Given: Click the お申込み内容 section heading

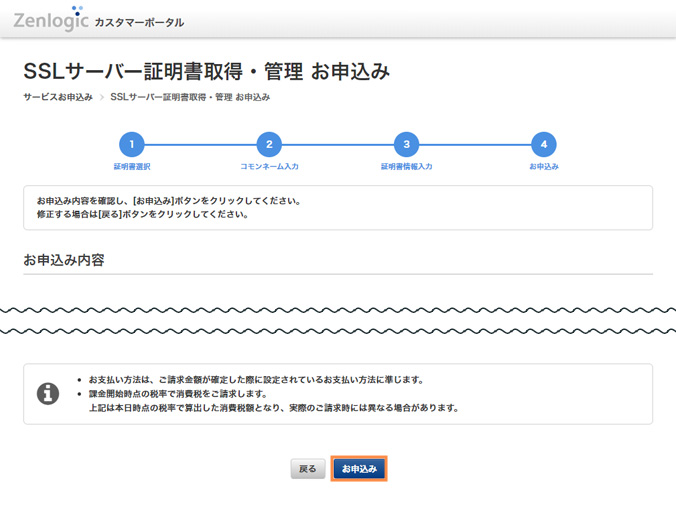Looking at the screenshot, I should 64,260.
